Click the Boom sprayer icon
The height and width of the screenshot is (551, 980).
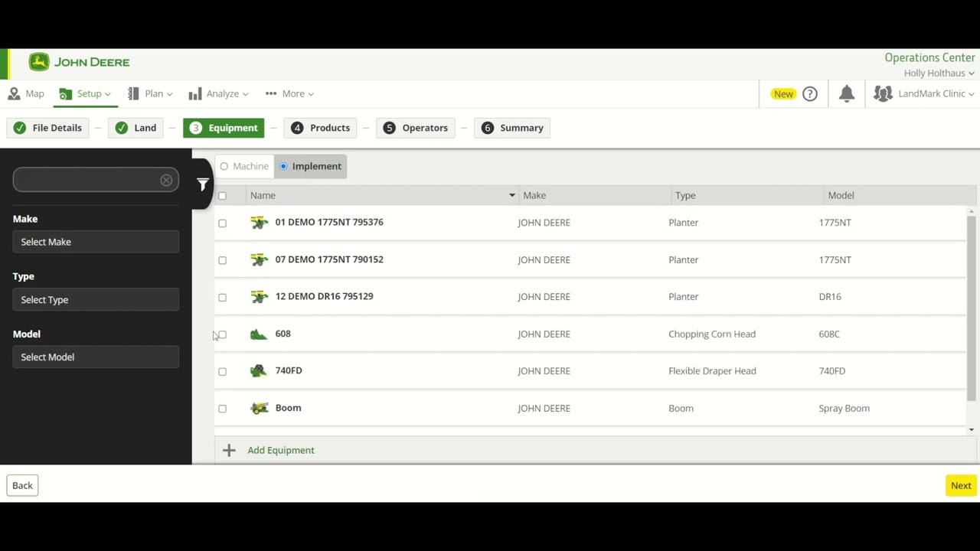260,409
